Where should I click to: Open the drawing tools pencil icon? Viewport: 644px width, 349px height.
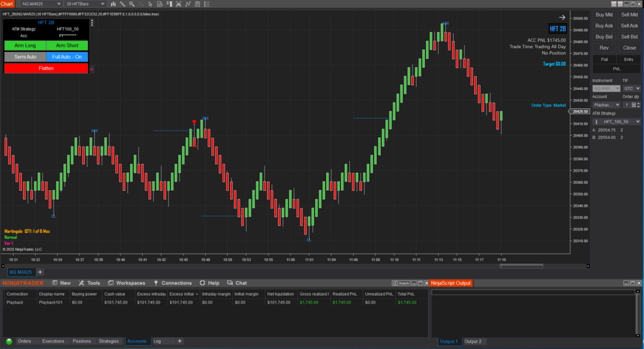(122, 4)
